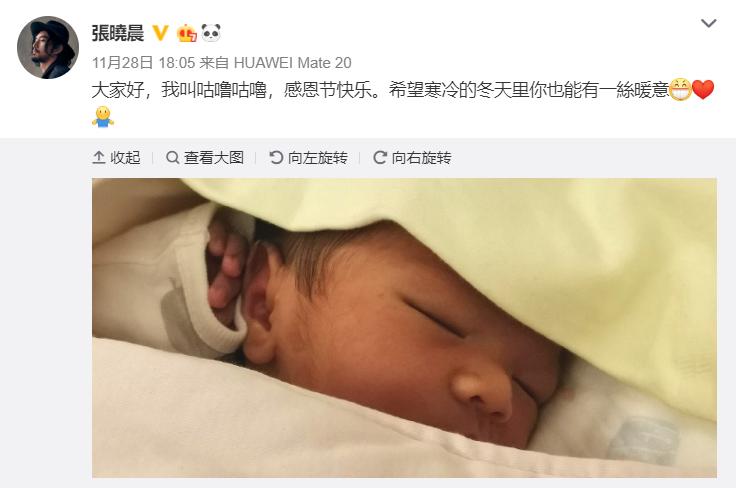
Task: Click the yellow V verified badge
Action: 161,33
